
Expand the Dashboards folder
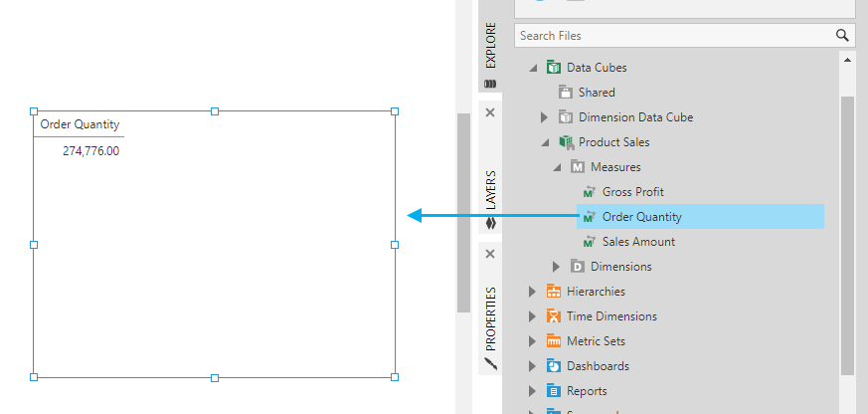pos(532,366)
